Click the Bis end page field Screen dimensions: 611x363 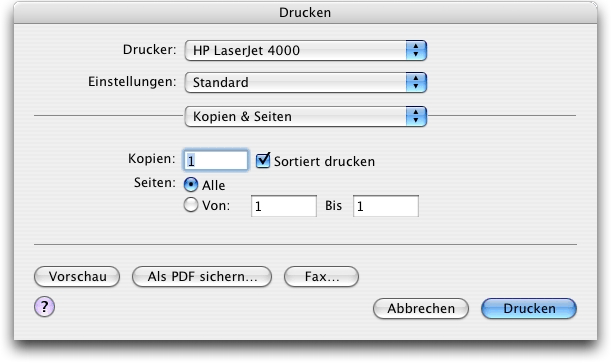point(386,206)
